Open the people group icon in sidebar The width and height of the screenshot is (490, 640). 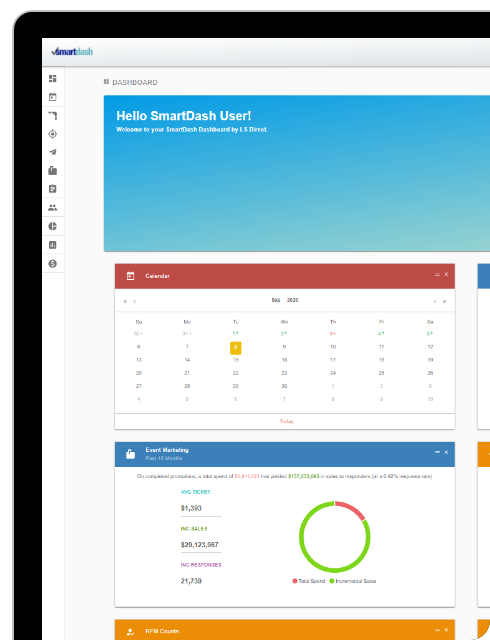click(x=53, y=207)
